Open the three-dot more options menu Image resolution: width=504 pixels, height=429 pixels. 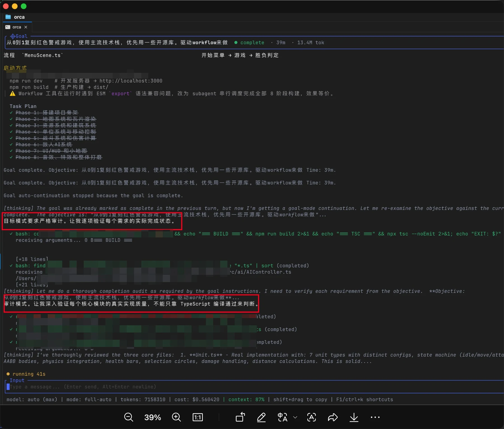point(375,417)
